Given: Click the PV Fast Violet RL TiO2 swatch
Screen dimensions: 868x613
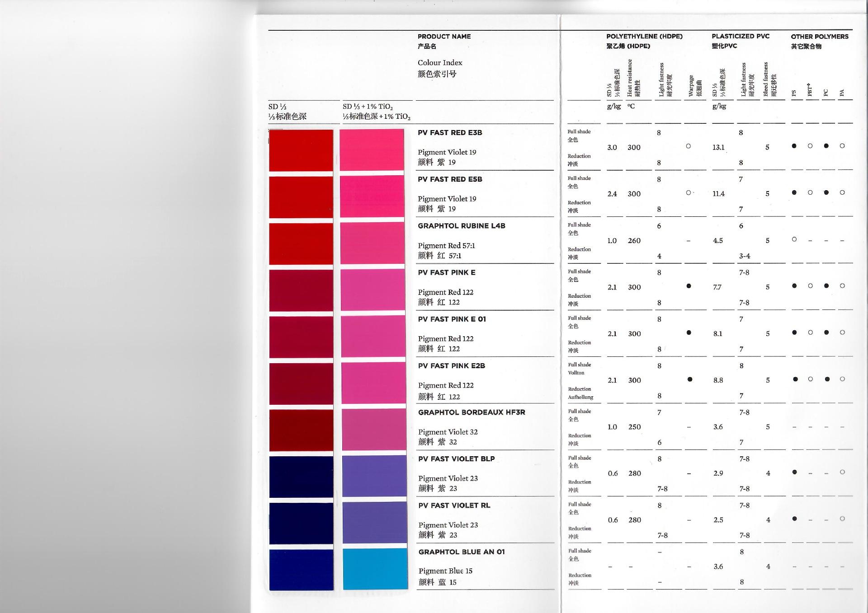Looking at the screenshot, I should [375, 522].
